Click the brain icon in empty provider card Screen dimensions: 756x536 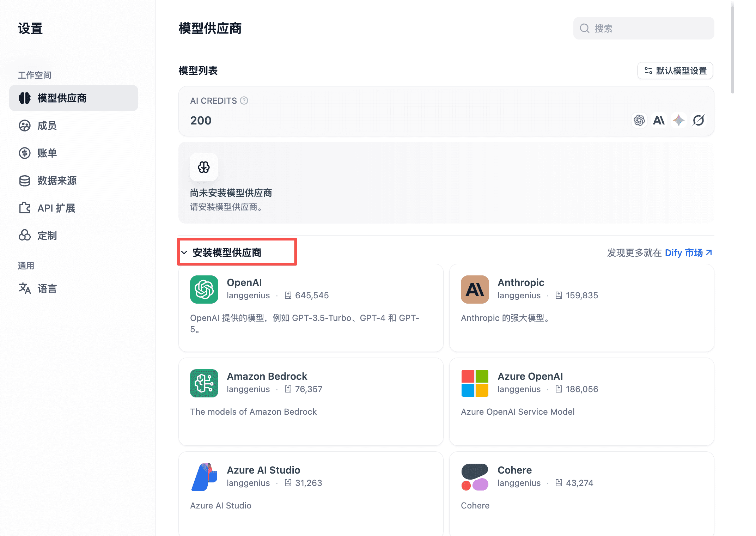click(x=204, y=167)
